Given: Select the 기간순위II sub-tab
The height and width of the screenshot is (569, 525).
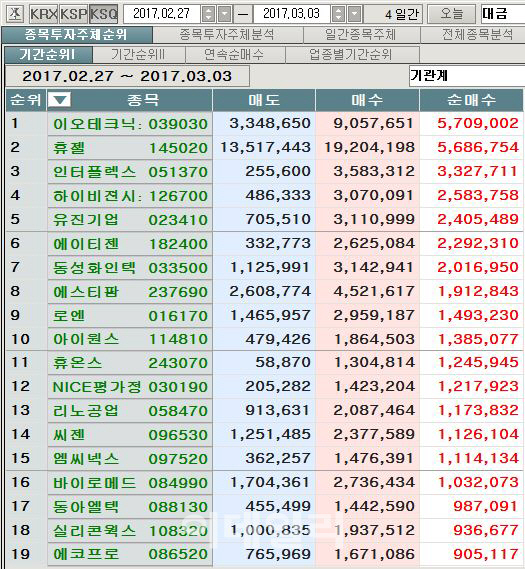Looking at the screenshot, I should click(139, 54).
